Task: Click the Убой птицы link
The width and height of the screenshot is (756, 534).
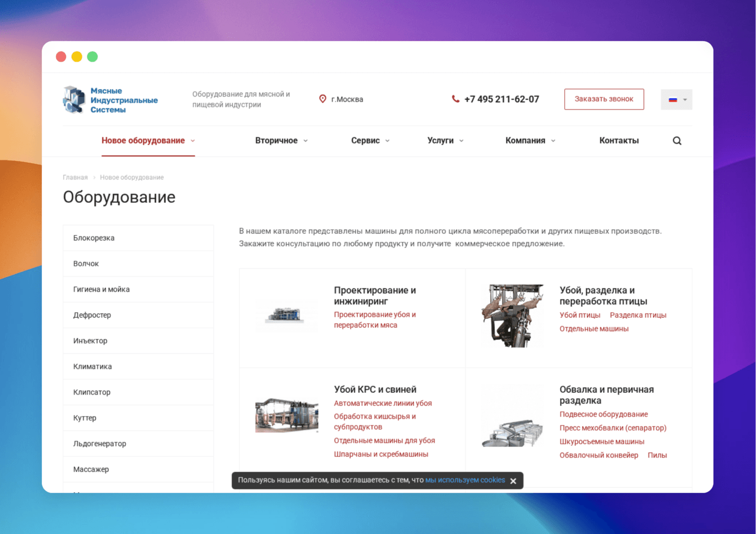Action: pyautogui.click(x=580, y=315)
